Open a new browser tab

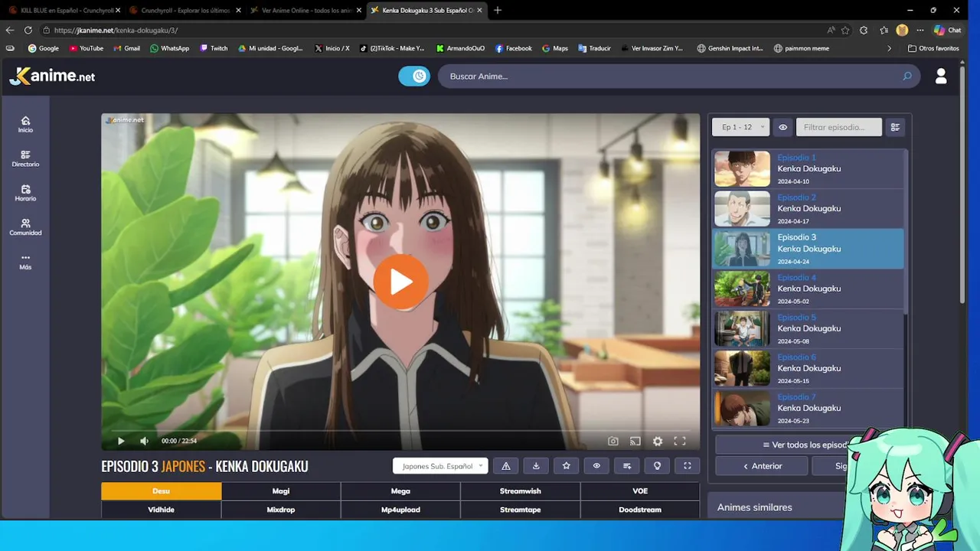(498, 10)
